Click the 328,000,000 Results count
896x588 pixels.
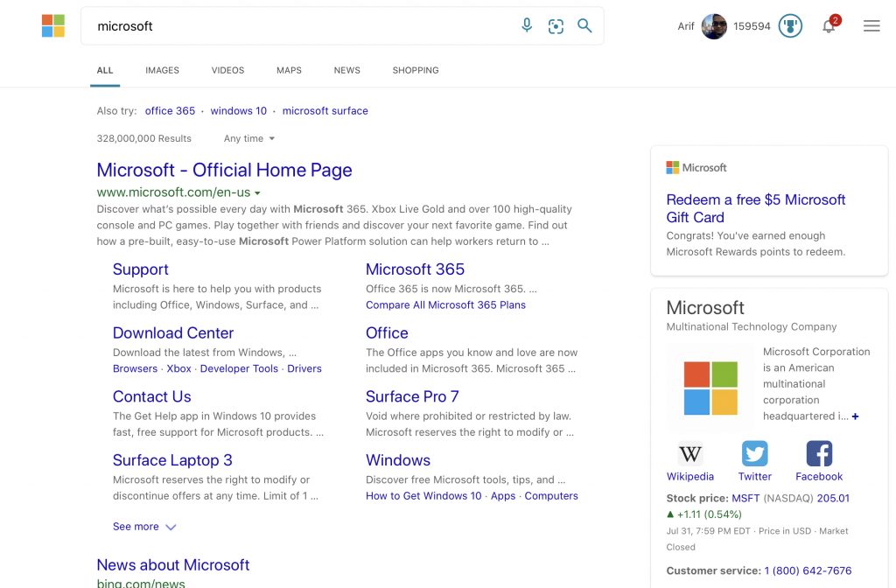(144, 138)
